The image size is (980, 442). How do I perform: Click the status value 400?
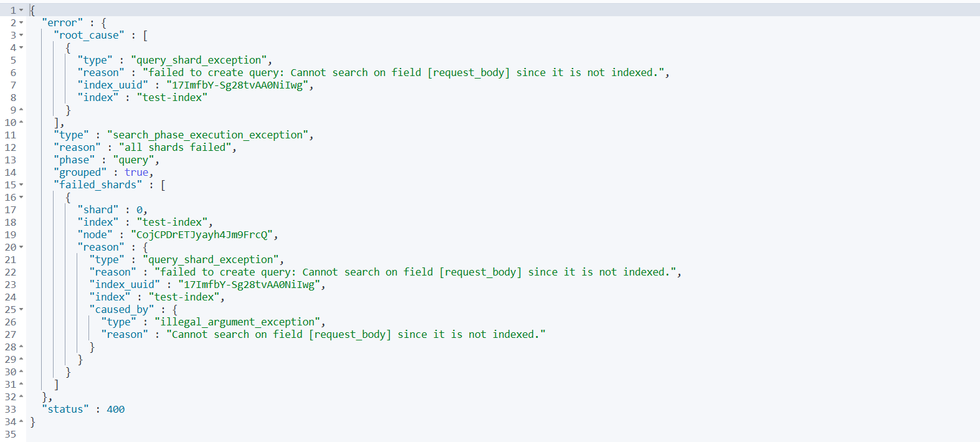coord(116,410)
